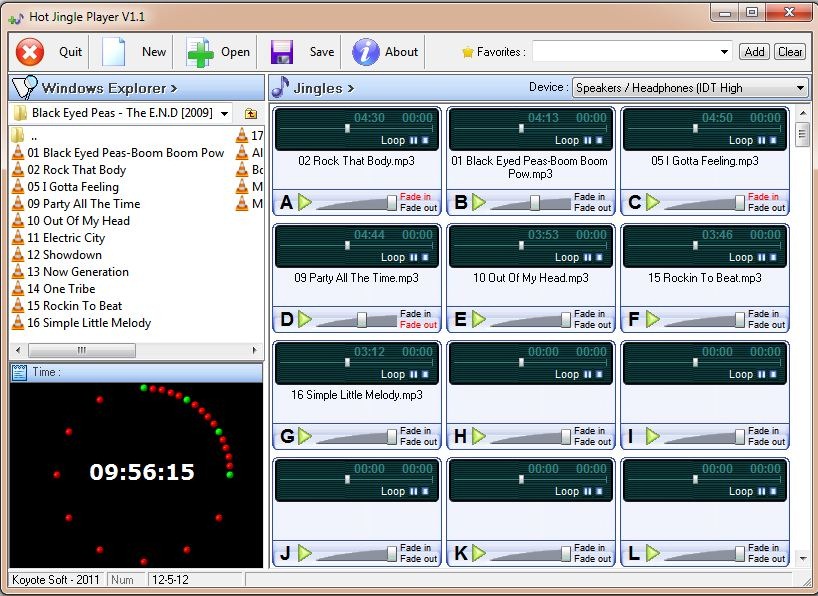Select 09 Party All The Time in file list
Image resolution: width=818 pixels, height=596 pixels.
click(x=84, y=204)
